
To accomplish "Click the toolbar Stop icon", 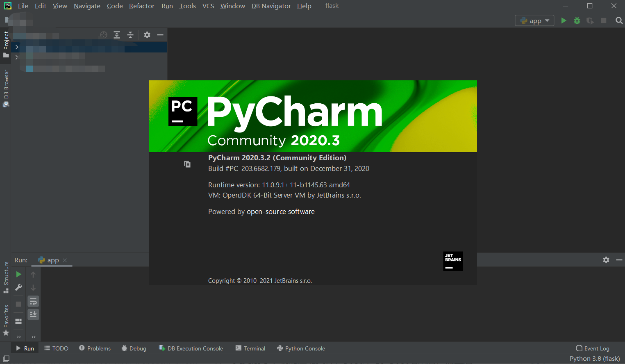I will (604, 20).
